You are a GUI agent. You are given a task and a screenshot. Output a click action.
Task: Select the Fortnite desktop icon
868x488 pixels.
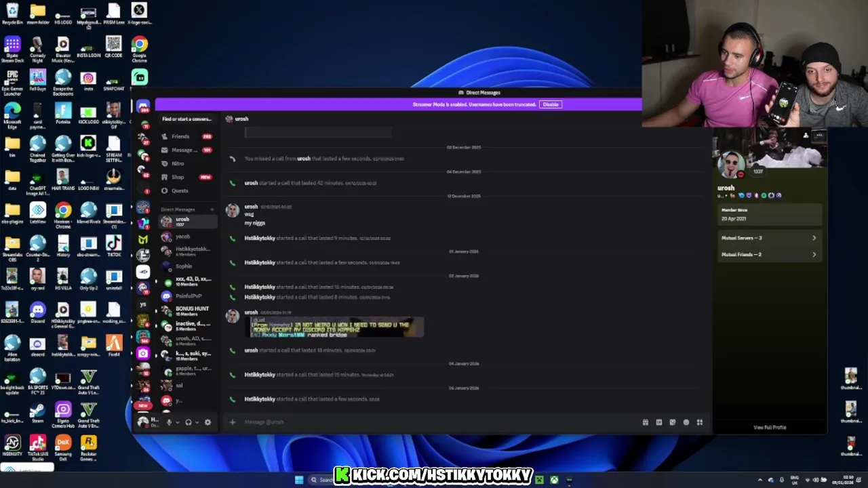(63, 113)
